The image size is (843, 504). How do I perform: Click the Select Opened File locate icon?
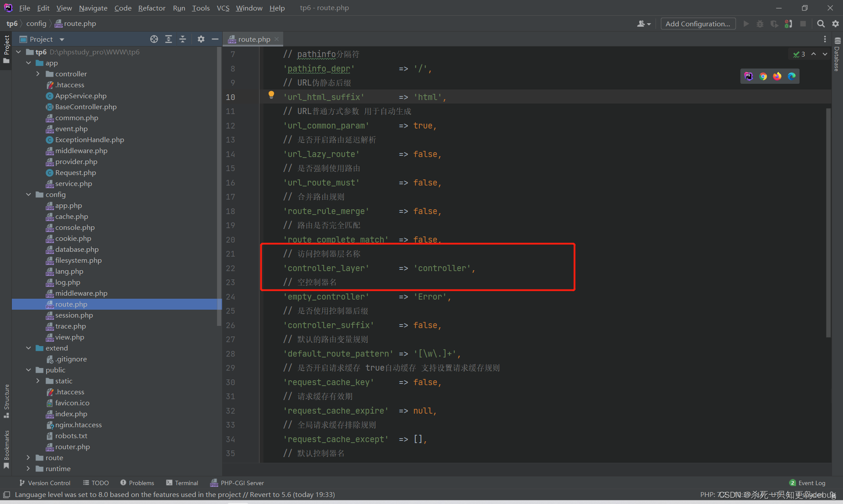point(154,39)
